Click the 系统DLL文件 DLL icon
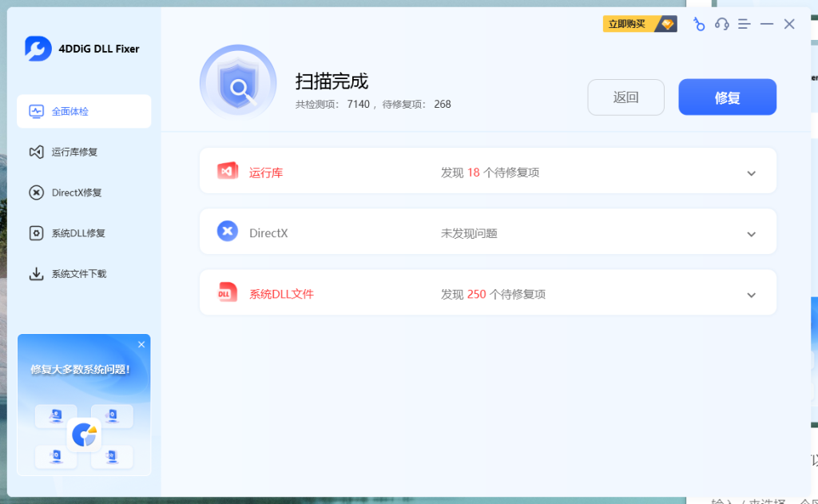This screenshot has width=818, height=504. (228, 292)
